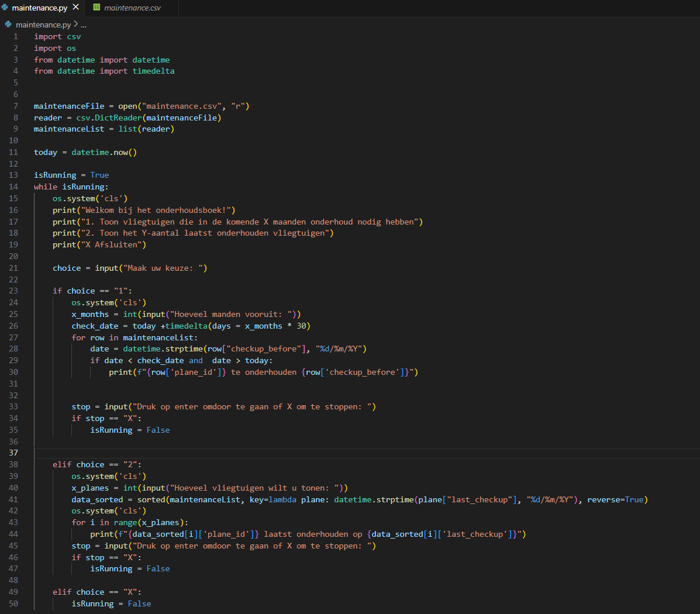Click line number 23 in the gutter

coord(13,291)
